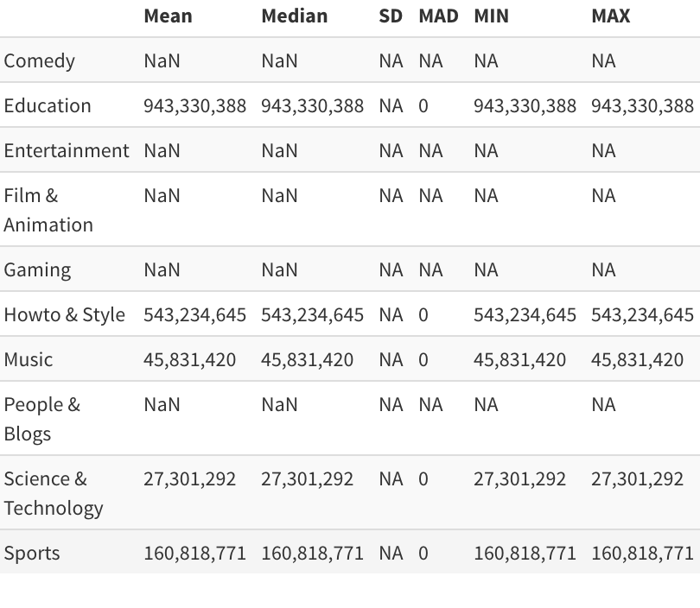Click the MIN column header
The width and height of the screenshot is (700, 608).
pyautogui.click(x=491, y=16)
